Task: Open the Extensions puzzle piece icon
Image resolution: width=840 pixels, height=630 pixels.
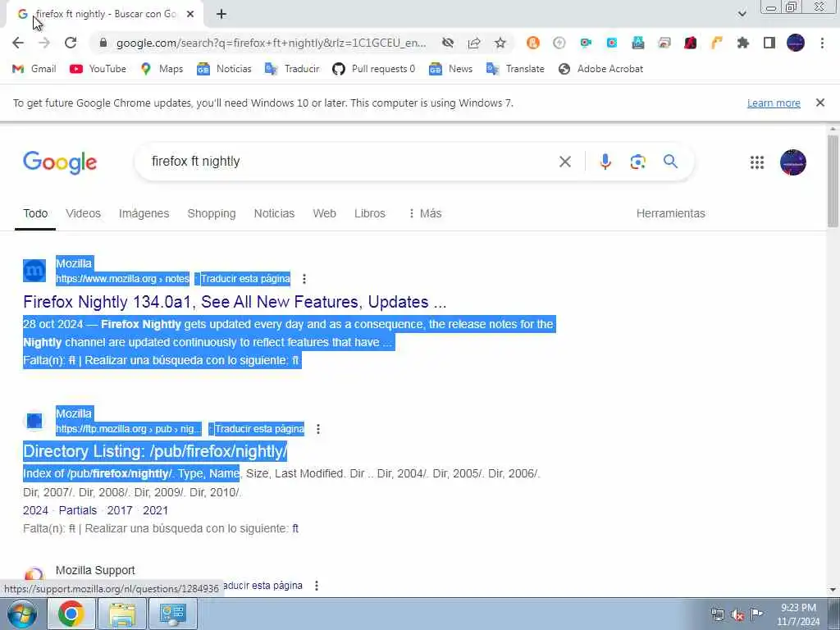Action: click(x=743, y=43)
